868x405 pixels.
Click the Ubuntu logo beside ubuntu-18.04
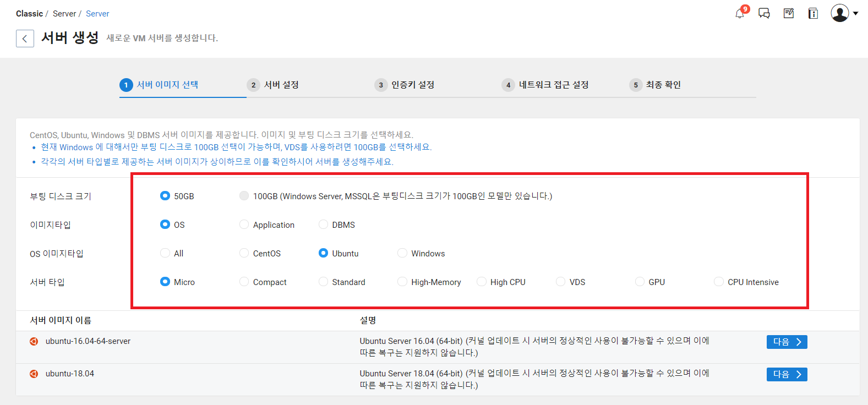pyautogui.click(x=34, y=374)
